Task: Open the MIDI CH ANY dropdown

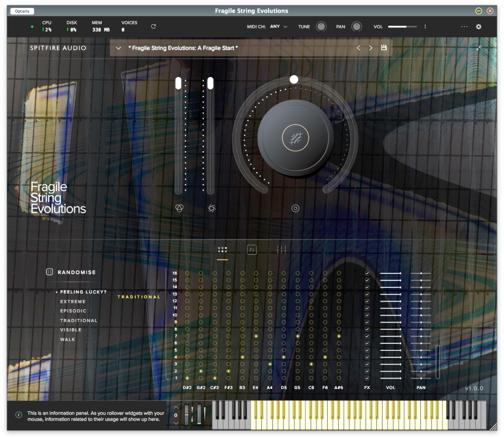Action: [278, 27]
